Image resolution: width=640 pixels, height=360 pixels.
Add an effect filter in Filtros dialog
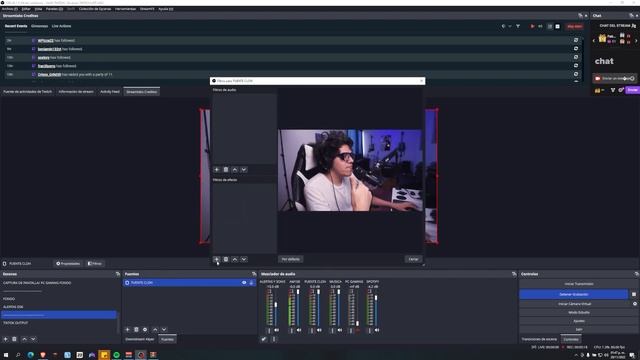[217, 259]
